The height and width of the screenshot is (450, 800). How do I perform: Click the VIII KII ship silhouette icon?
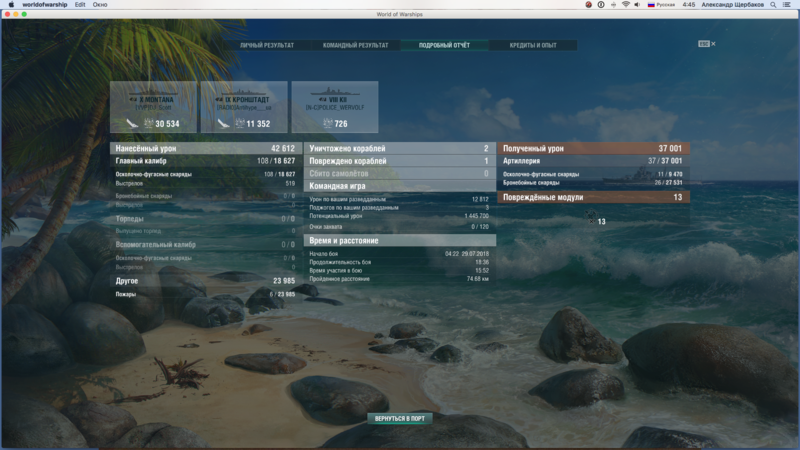(x=335, y=92)
